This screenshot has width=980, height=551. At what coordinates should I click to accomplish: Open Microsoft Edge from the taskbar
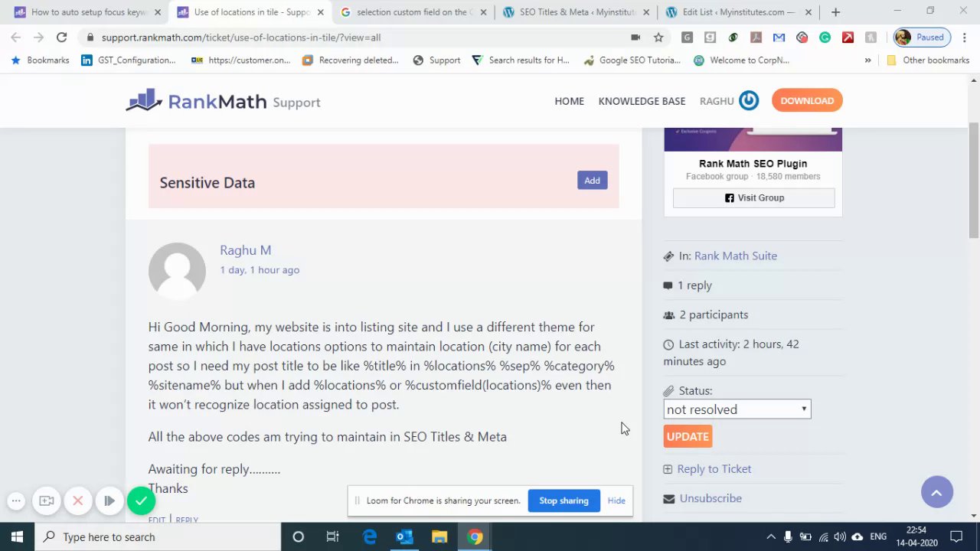coord(370,537)
